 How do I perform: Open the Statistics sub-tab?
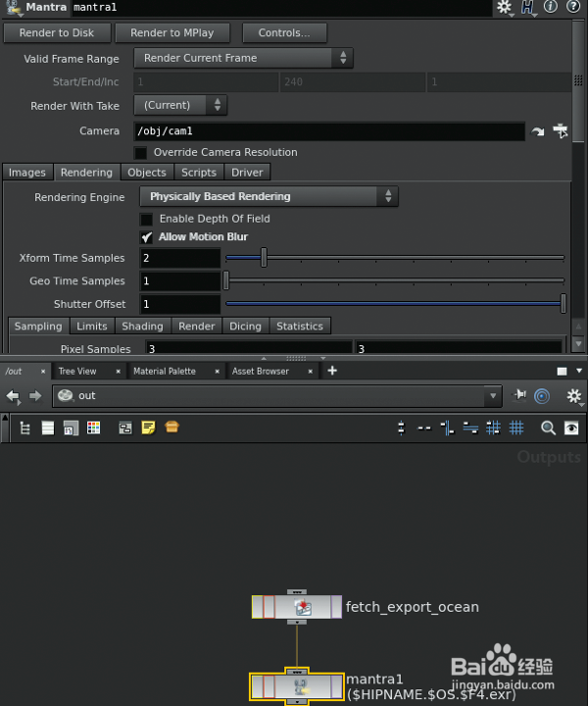tap(300, 326)
